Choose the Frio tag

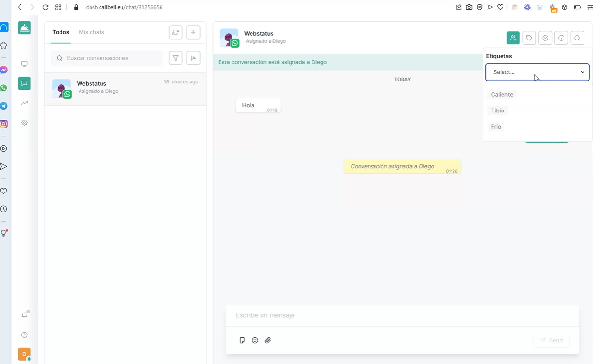[496, 127]
